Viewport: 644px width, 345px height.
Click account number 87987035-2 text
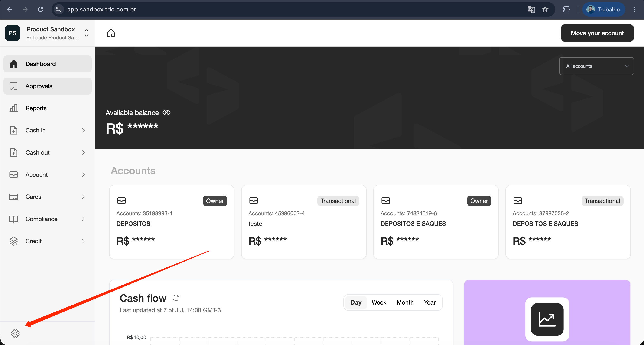tap(554, 213)
